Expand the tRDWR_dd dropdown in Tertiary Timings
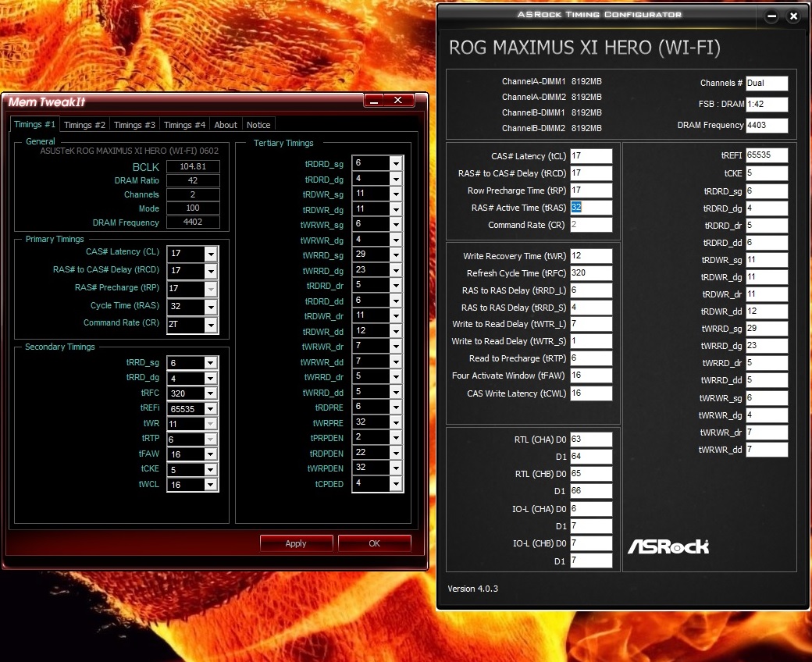812x662 pixels. (x=396, y=331)
